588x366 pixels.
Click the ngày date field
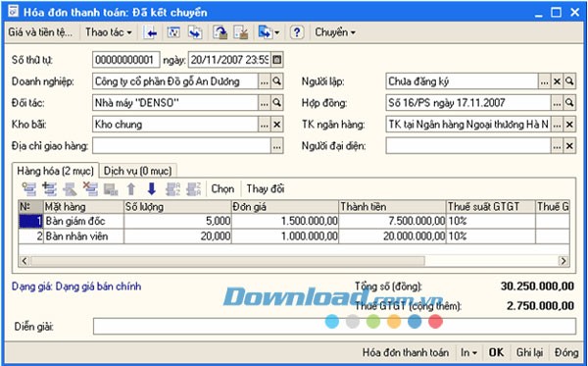click(229, 60)
